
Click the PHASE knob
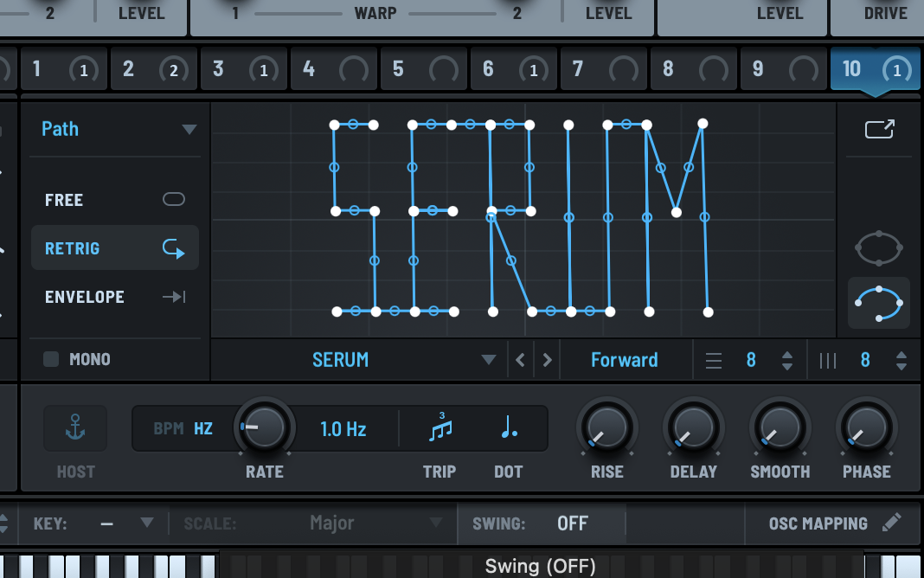pos(866,427)
